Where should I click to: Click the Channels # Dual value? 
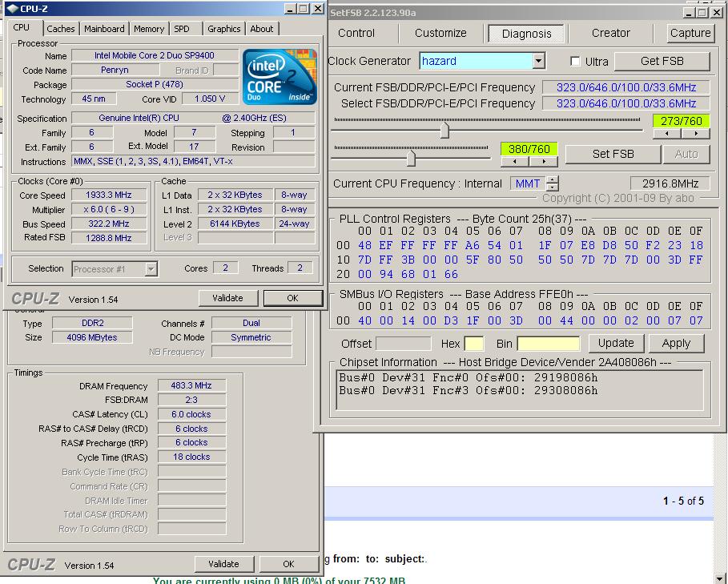[x=251, y=323]
